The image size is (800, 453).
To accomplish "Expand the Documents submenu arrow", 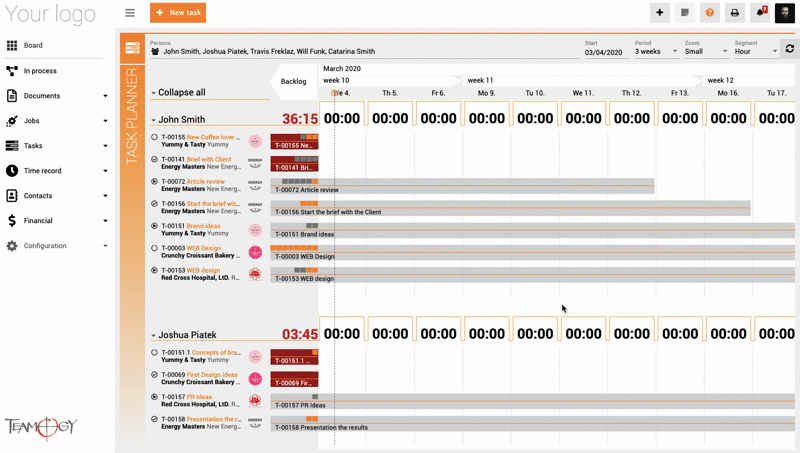I will pos(106,96).
